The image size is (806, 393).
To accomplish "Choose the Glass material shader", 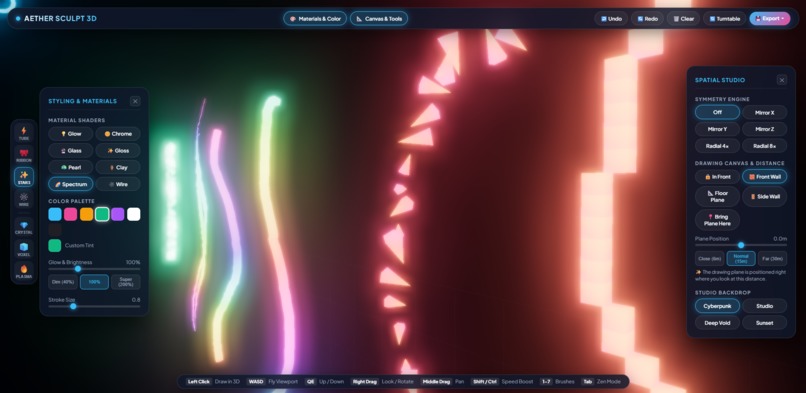I will pos(71,151).
